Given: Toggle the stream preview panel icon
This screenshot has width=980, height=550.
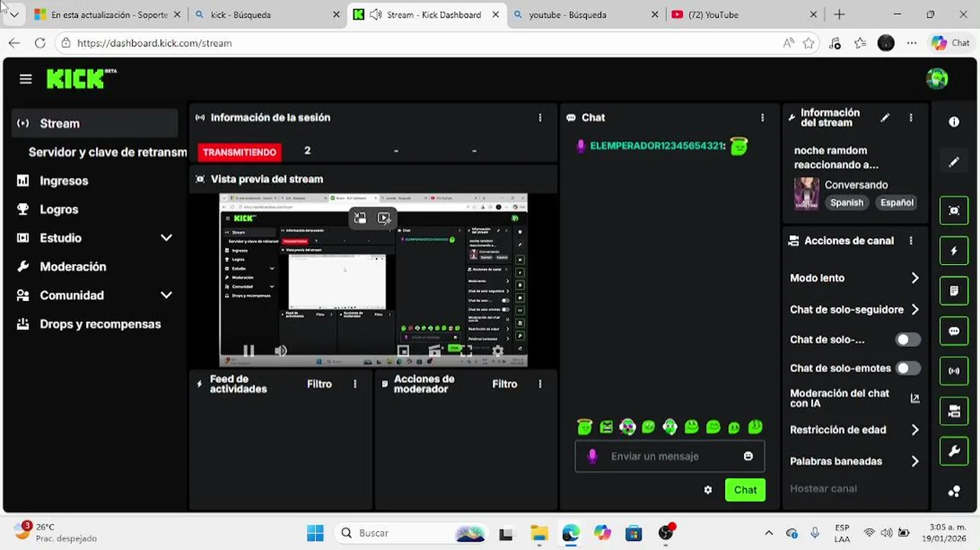Looking at the screenshot, I should coord(954,211).
